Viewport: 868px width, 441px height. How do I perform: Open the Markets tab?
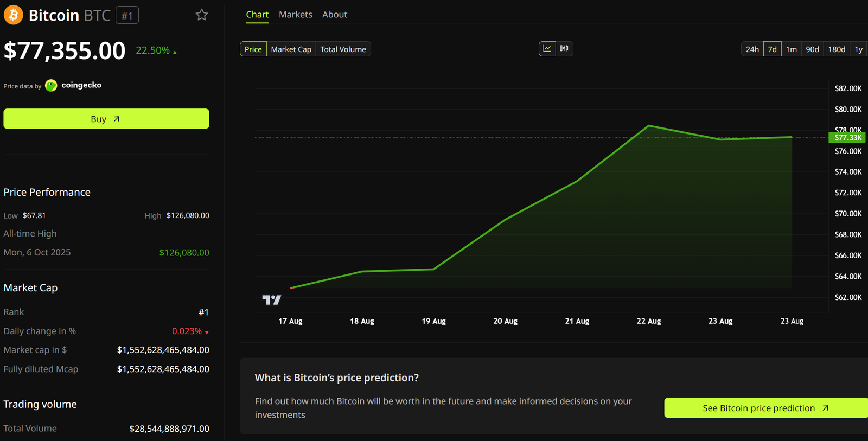[x=296, y=15]
